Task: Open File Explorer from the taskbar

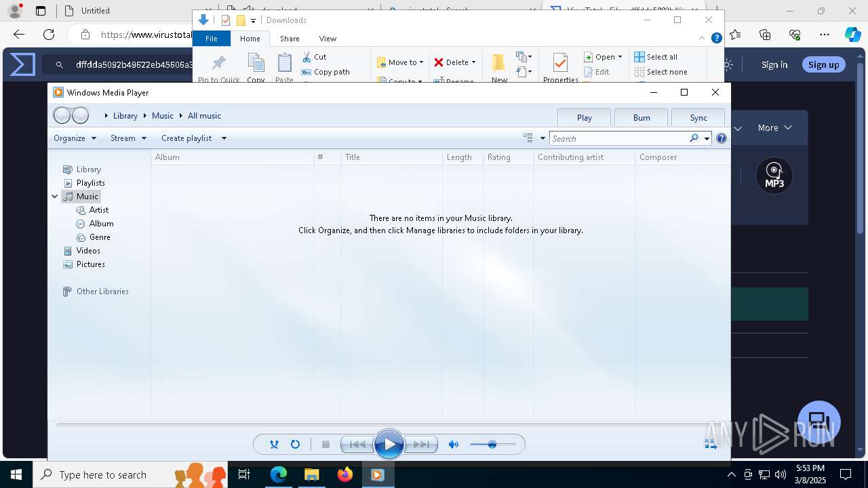Action: 312,474
